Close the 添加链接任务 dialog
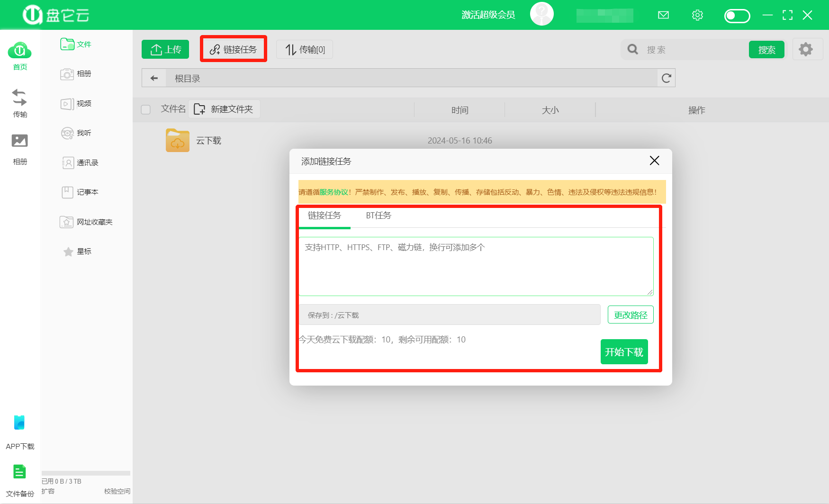The height and width of the screenshot is (504, 829). coord(654,161)
